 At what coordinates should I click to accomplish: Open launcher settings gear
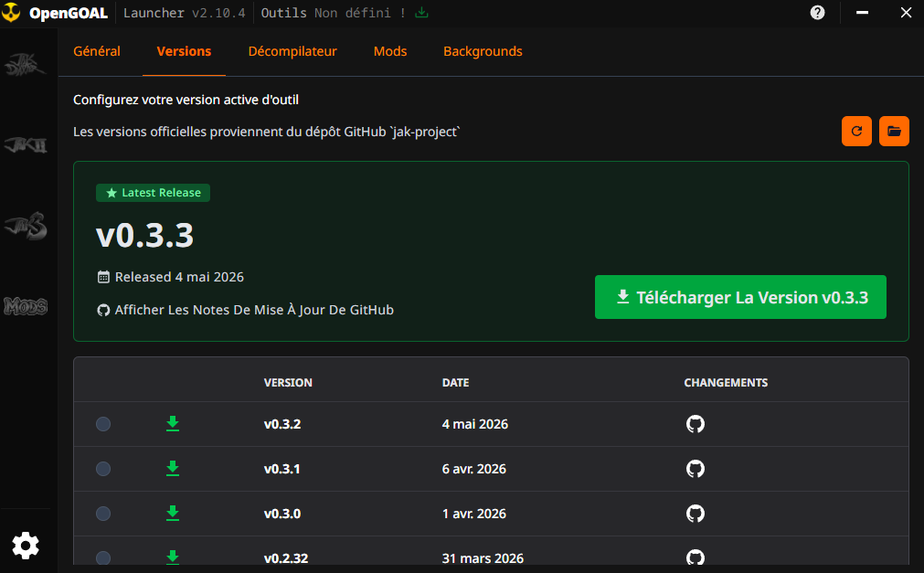(x=26, y=546)
